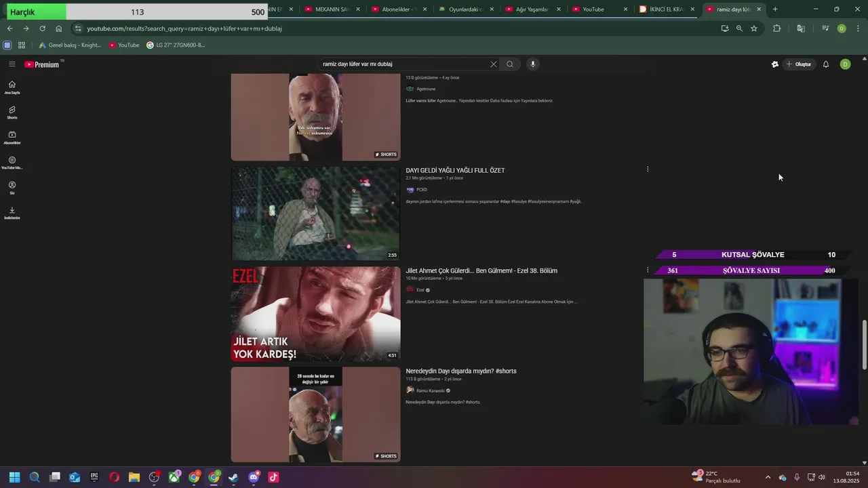This screenshot has width=868, height=488.
Task: Open Abonelikler in the sidebar
Action: point(12,138)
